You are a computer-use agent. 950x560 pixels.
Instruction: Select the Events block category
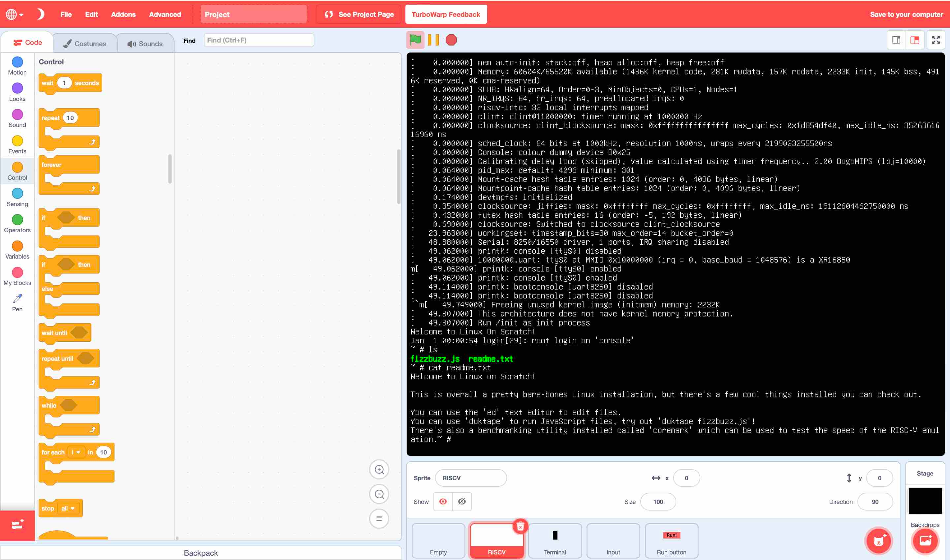[x=17, y=145]
